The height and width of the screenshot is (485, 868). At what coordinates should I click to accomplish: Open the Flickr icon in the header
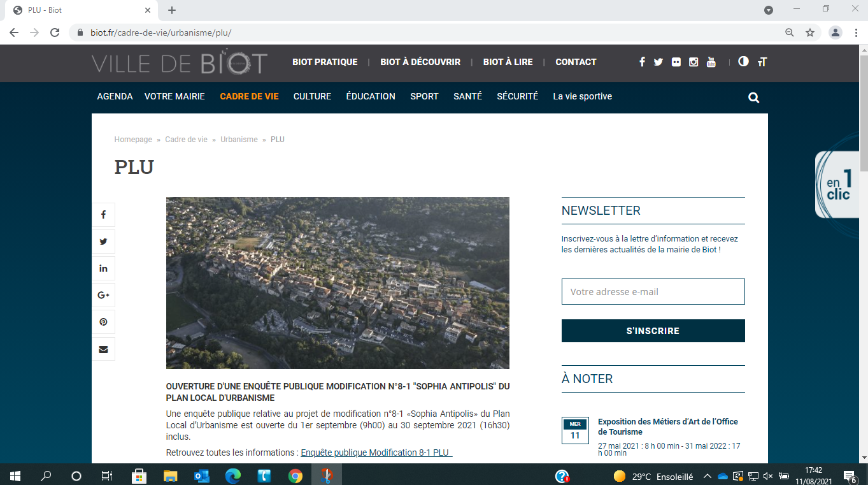[676, 62]
